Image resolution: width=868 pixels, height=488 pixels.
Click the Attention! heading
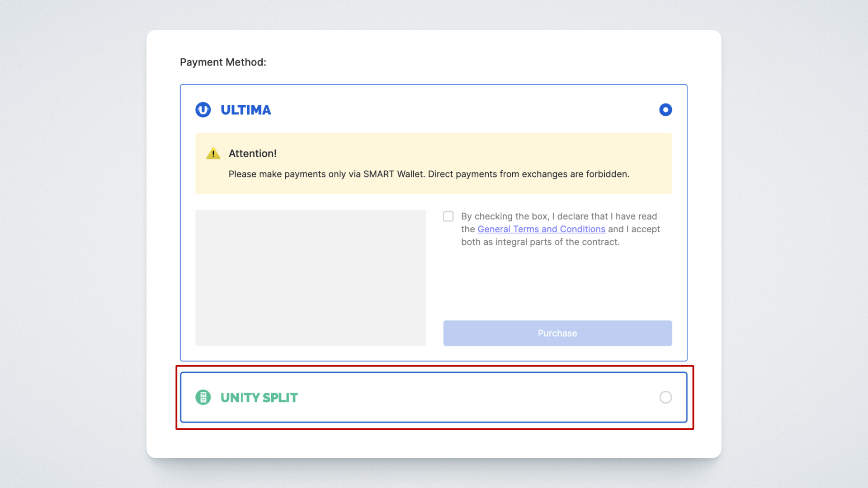click(x=252, y=154)
